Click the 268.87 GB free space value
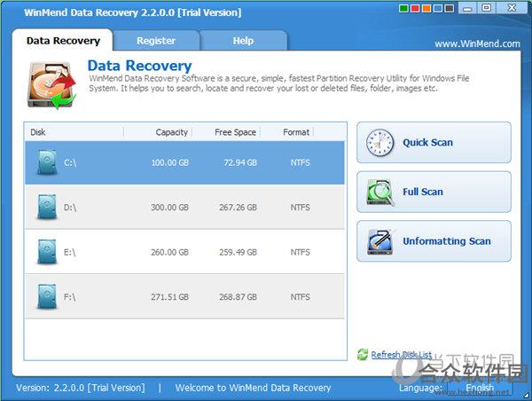The height and width of the screenshot is (401, 532). point(238,297)
